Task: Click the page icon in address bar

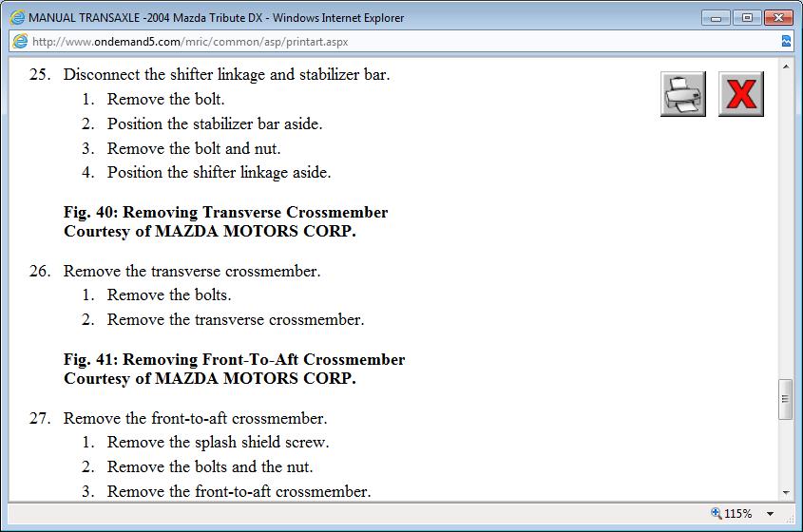Action: (x=20, y=42)
